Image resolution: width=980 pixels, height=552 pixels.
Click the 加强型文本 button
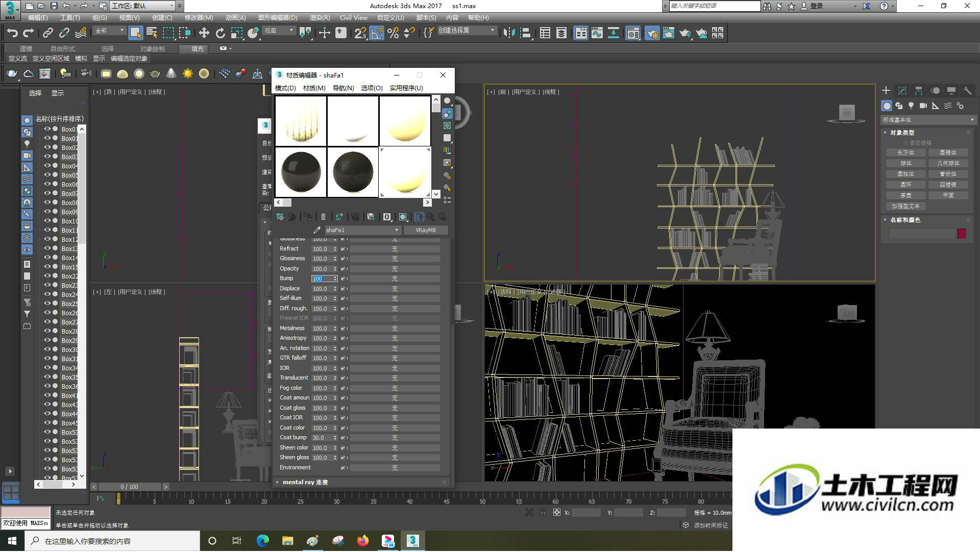[906, 206]
